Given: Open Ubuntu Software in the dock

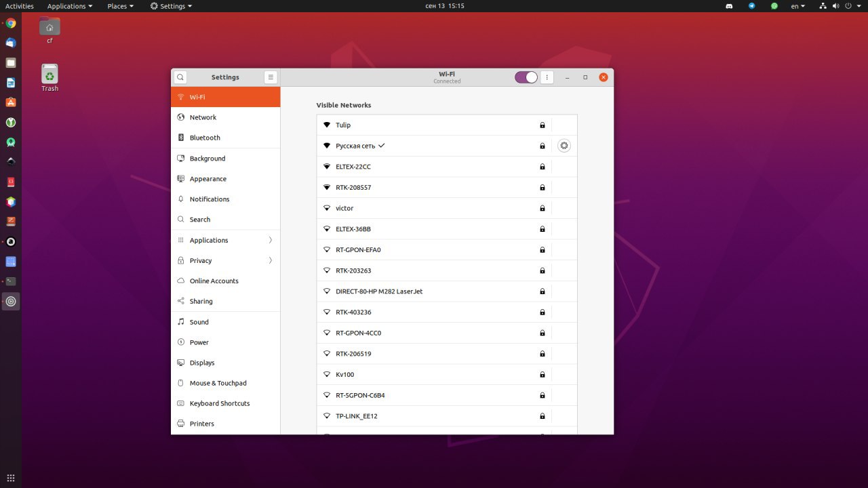Looking at the screenshot, I should click(x=11, y=102).
